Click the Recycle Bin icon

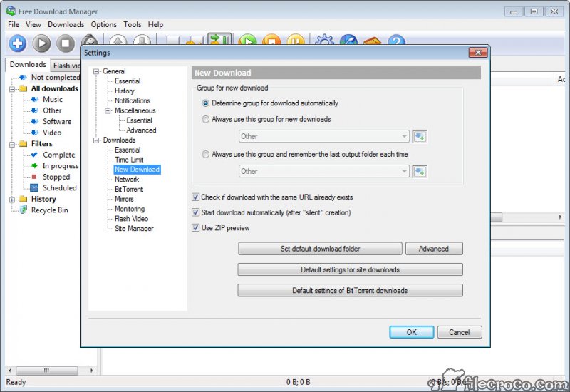pos(24,210)
